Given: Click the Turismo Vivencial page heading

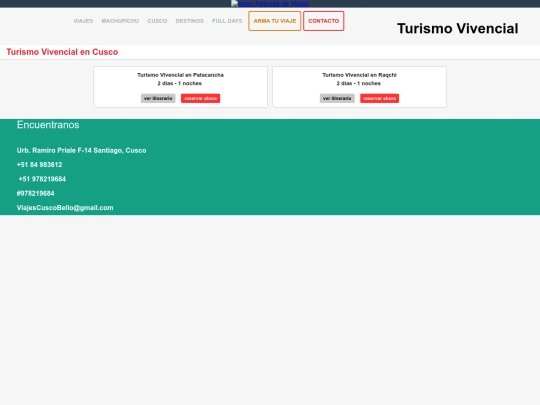Looking at the screenshot, I should point(457,29).
